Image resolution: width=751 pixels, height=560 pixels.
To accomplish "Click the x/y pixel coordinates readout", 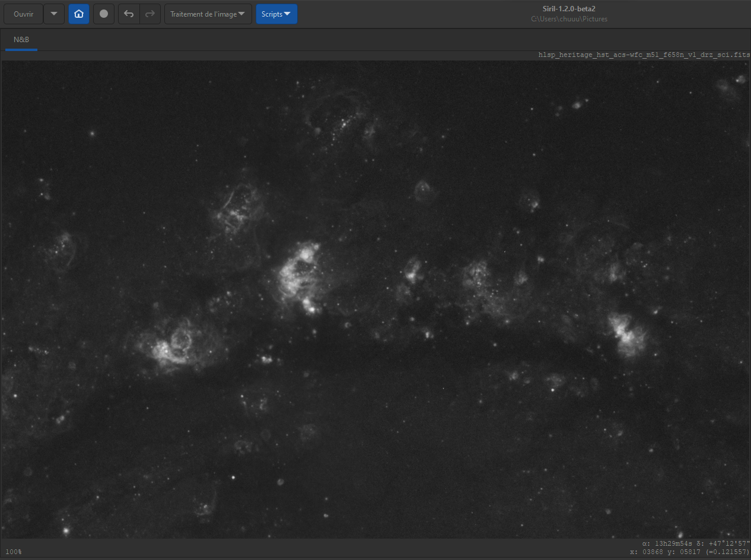I will (x=690, y=552).
